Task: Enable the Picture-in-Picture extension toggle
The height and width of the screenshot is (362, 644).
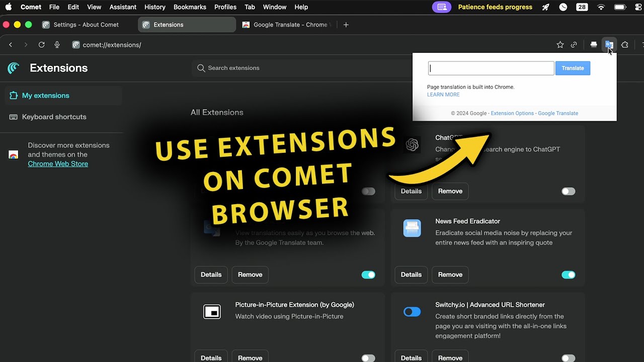Action: 368,358
